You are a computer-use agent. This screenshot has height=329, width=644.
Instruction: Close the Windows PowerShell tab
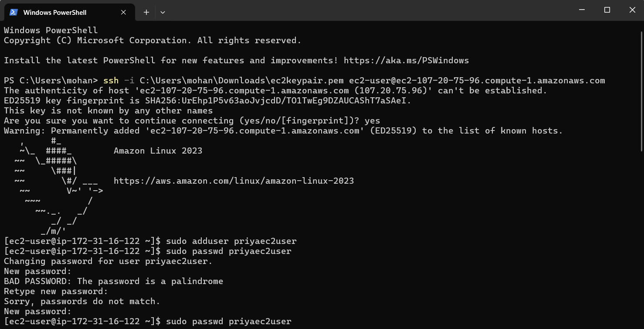(123, 12)
